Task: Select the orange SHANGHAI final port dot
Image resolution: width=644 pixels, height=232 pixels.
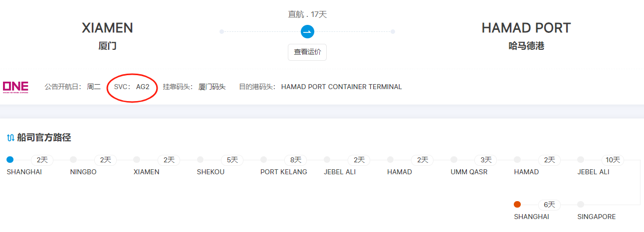Action: pyautogui.click(x=517, y=204)
